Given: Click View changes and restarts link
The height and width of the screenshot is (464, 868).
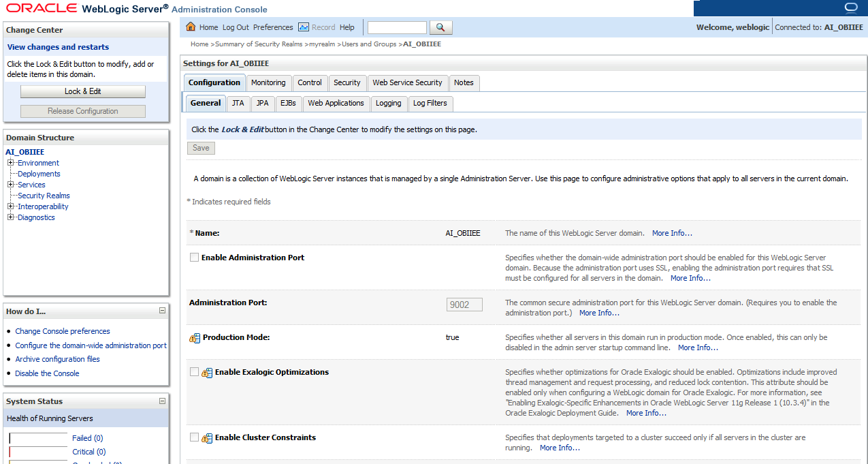Looking at the screenshot, I should click(58, 47).
